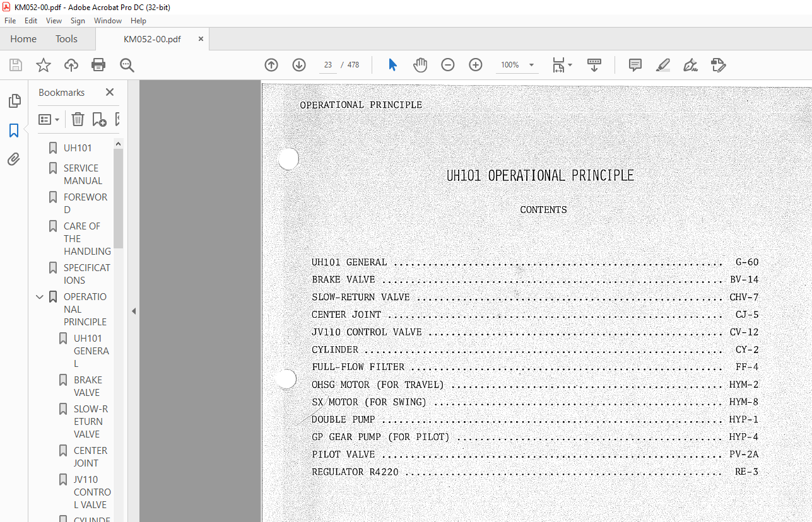
Task: Open the Help menu
Action: tap(138, 21)
